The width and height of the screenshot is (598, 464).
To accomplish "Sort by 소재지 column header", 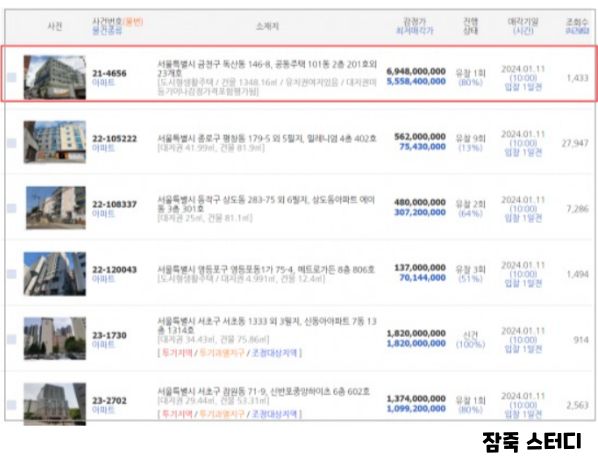I will (267, 26).
